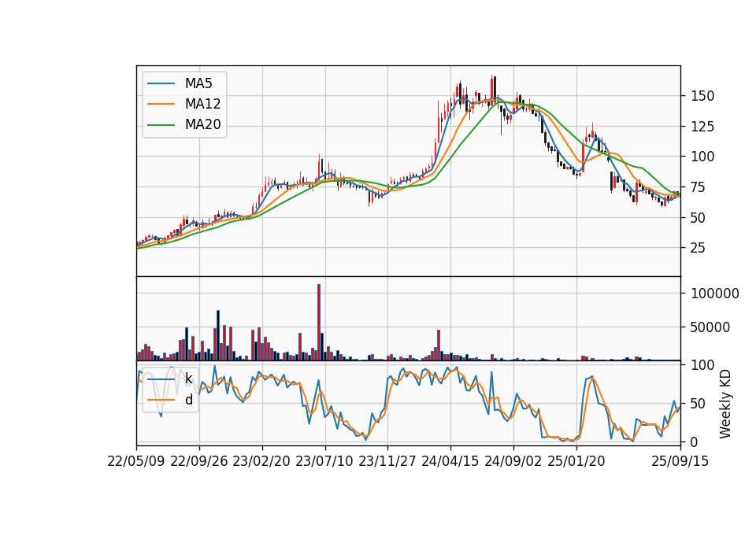Viewport: 756px width, 543px height.
Task: Click the blue MA5 legend line sample
Action: coord(161,83)
